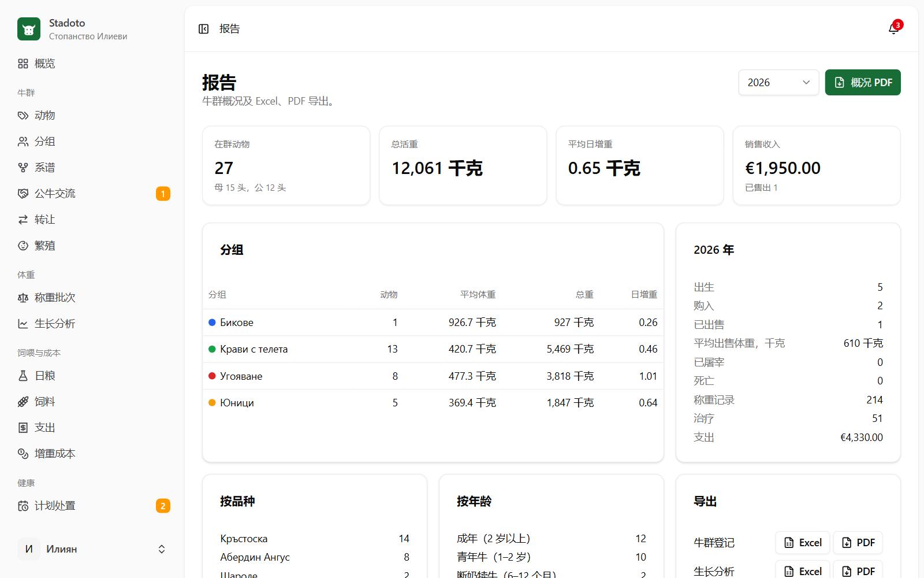Screen dimensions: 924x578
Task: Click the orange badge on 公牛交流
Action: (163, 194)
